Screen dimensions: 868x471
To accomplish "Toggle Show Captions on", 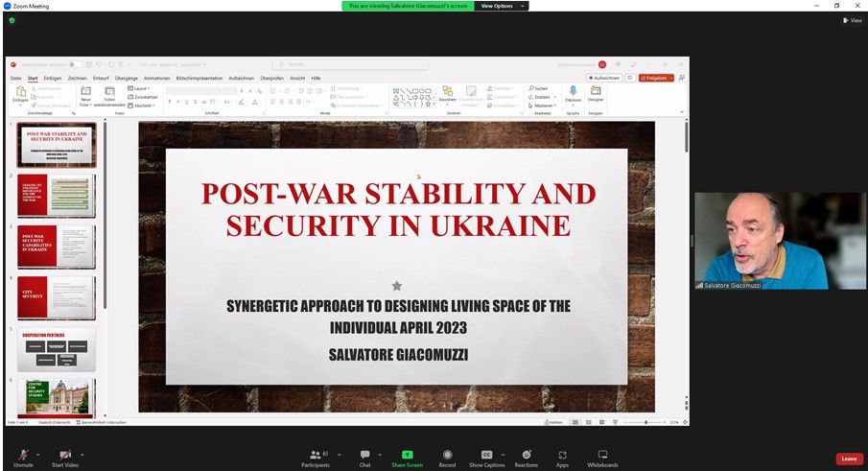I will point(486,455).
